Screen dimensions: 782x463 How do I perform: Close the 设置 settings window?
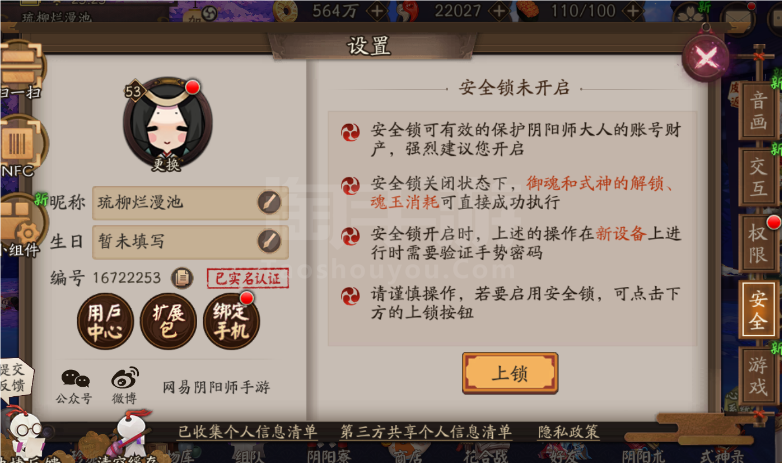(x=706, y=58)
